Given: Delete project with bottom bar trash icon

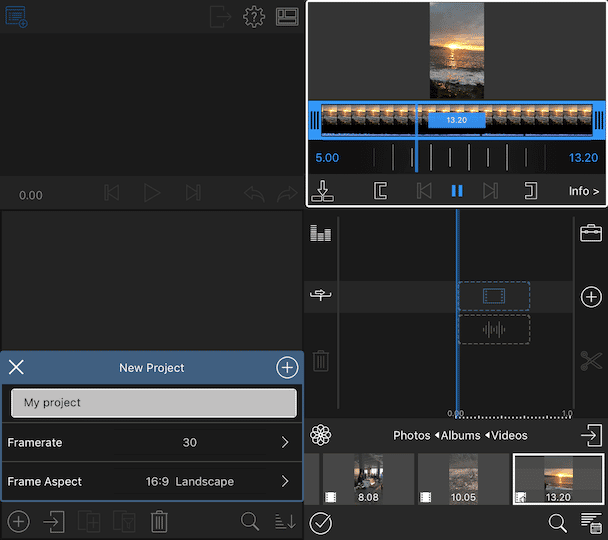Looking at the screenshot, I should [x=159, y=521].
